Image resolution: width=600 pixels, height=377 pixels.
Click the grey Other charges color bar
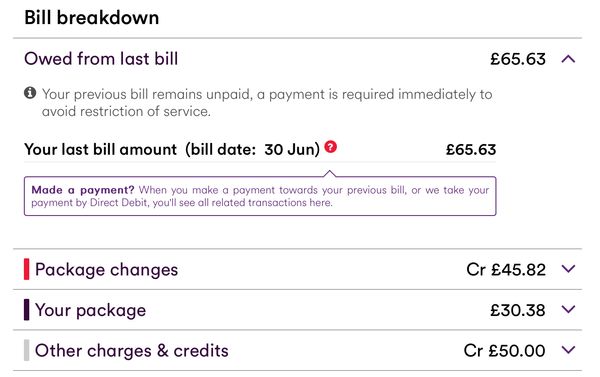coord(26,350)
